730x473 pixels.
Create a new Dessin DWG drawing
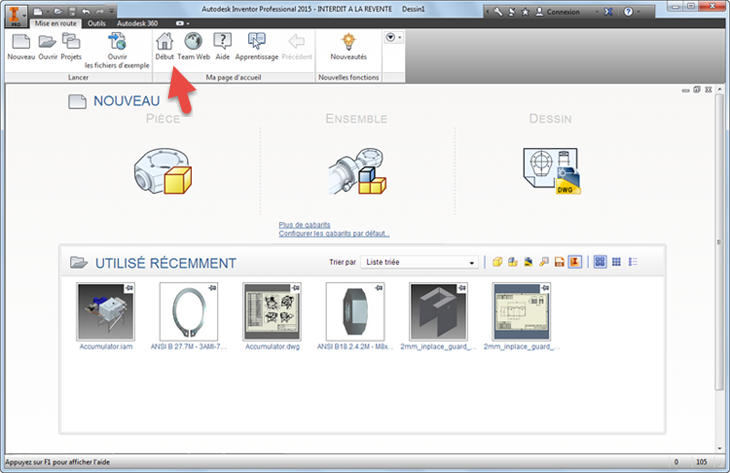pyautogui.click(x=552, y=171)
